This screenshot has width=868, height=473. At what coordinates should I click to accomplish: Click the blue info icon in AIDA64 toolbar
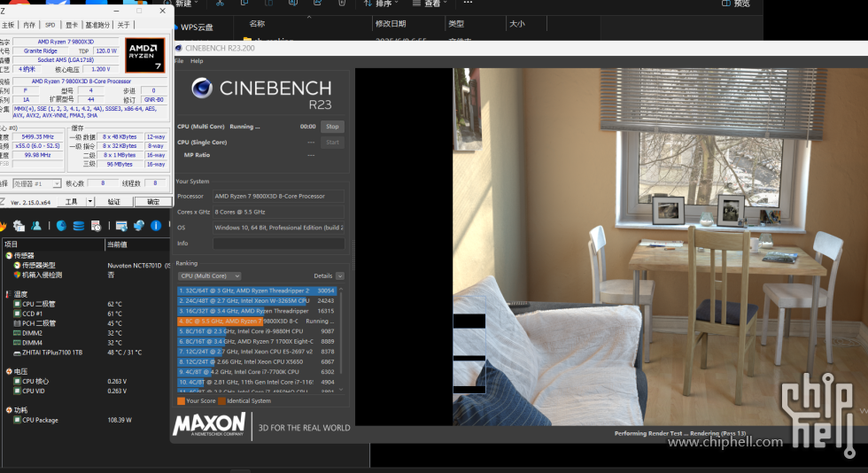click(x=156, y=225)
